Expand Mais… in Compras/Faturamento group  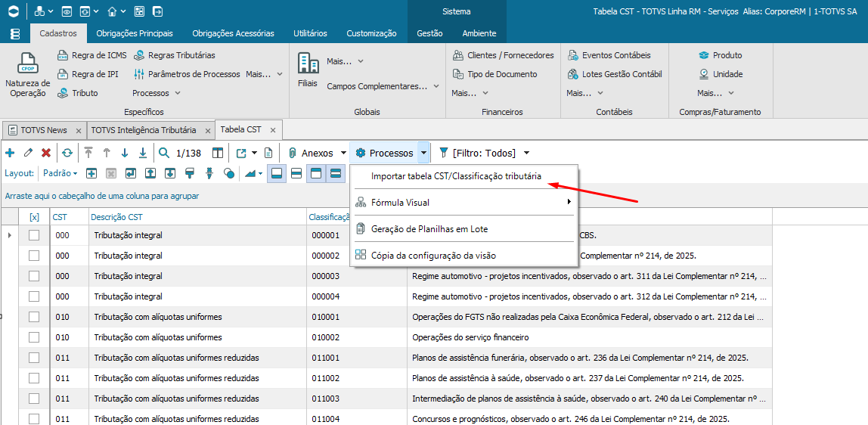tap(716, 93)
